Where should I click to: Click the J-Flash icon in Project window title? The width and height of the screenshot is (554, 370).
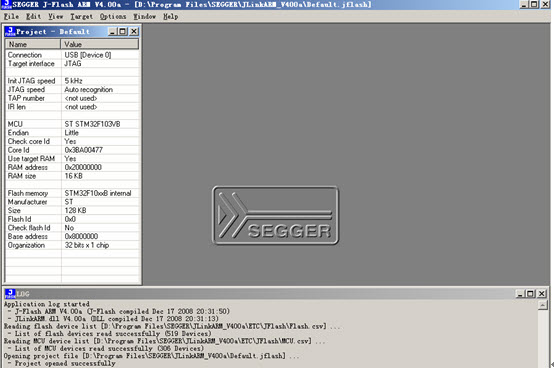point(10,31)
